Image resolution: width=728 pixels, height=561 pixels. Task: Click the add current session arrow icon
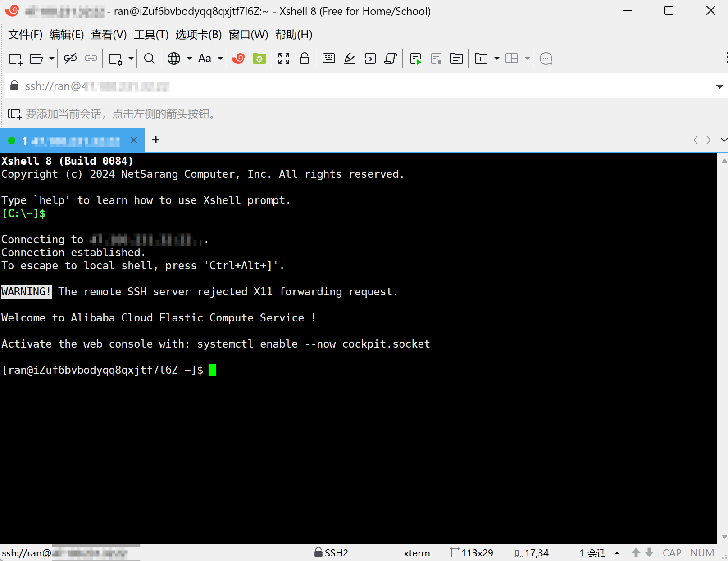pyautogui.click(x=14, y=114)
